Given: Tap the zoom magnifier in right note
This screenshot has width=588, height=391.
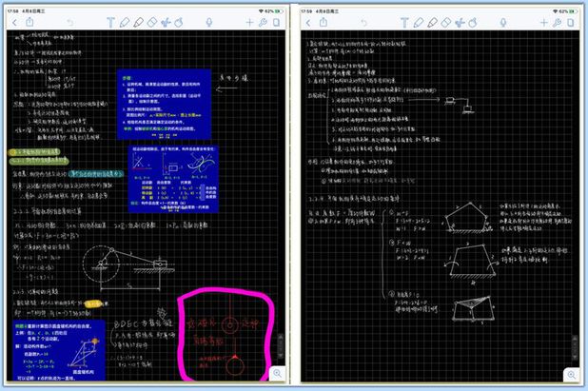Looking at the screenshot, I should click(572, 374).
